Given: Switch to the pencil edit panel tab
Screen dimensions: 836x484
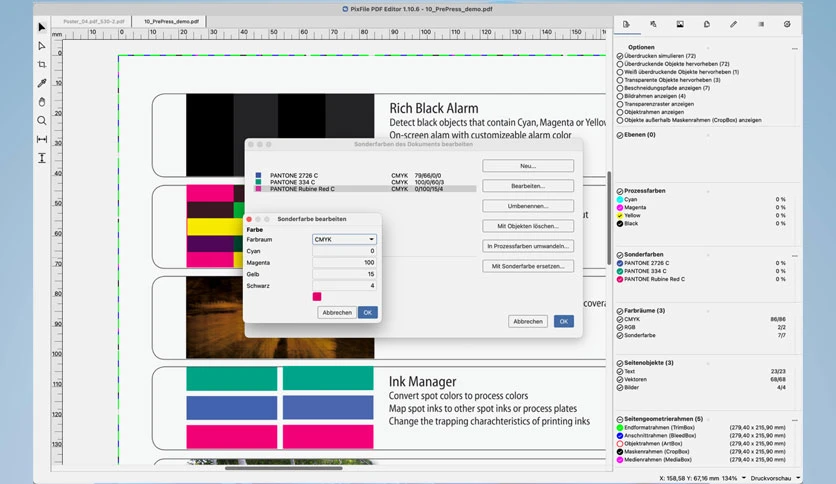Looking at the screenshot, I should [734, 25].
